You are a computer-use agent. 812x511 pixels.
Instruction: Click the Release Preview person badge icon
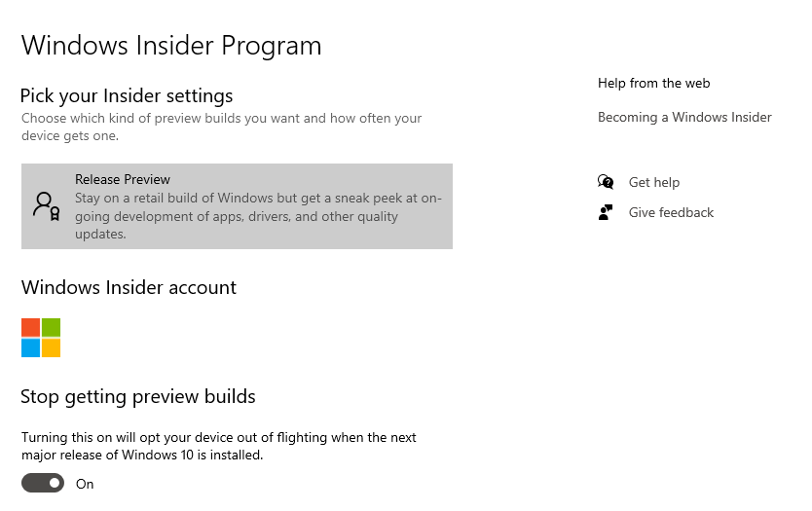46,205
